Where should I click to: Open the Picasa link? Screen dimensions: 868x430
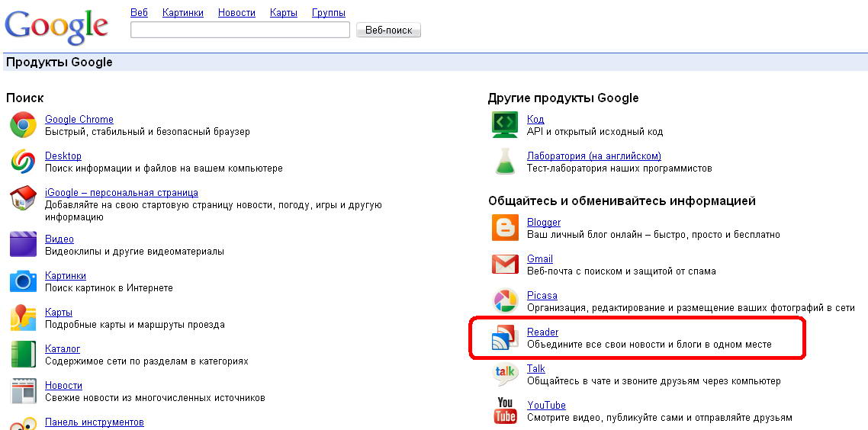pyautogui.click(x=542, y=296)
